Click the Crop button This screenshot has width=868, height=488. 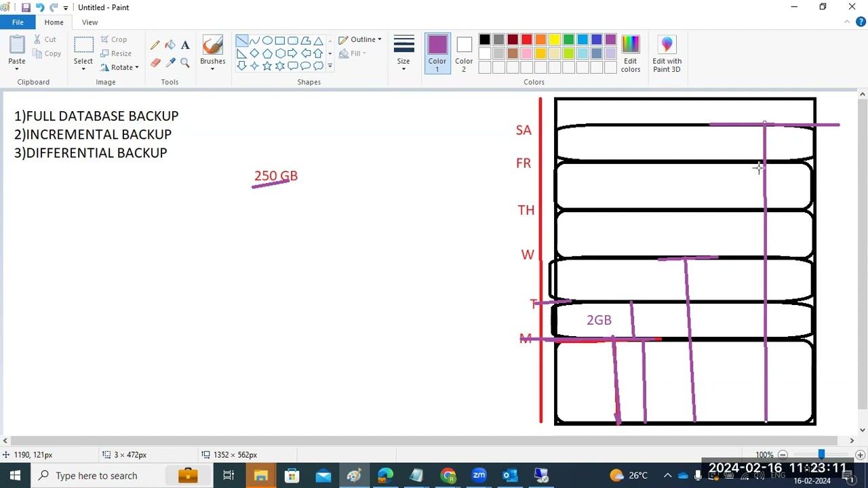tap(114, 39)
